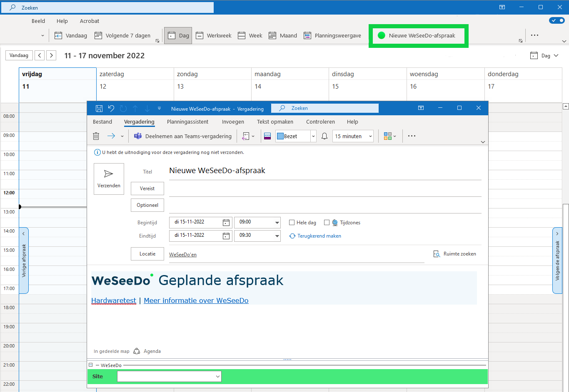This screenshot has width=569, height=392.
Task: Open the Controleren tab
Action: click(320, 122)
